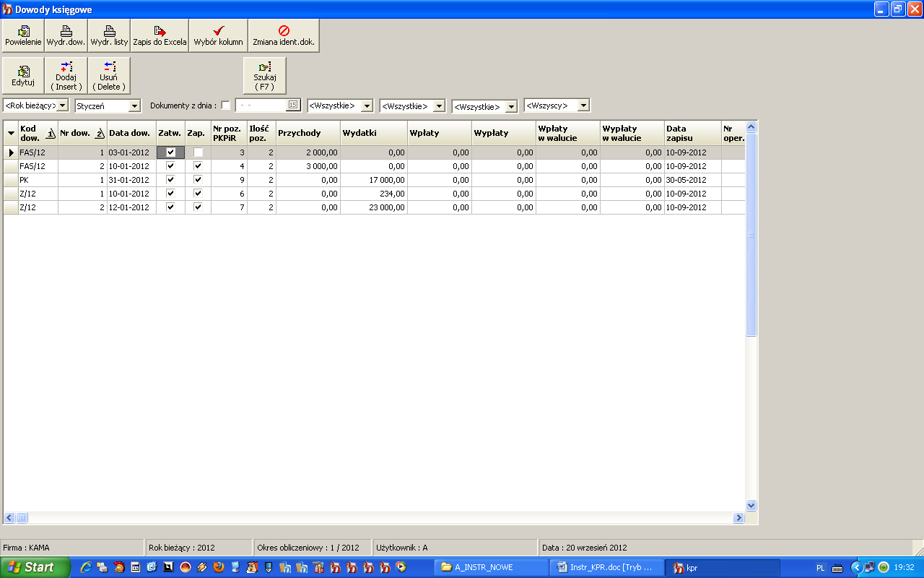Click the Powielenie duplicate document button
The width and height of the screenshot is (924, 578).
pos(23,35)
